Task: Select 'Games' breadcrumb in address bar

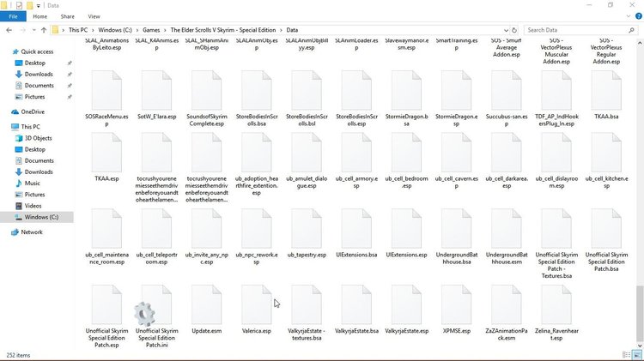Action: (151, 30)
